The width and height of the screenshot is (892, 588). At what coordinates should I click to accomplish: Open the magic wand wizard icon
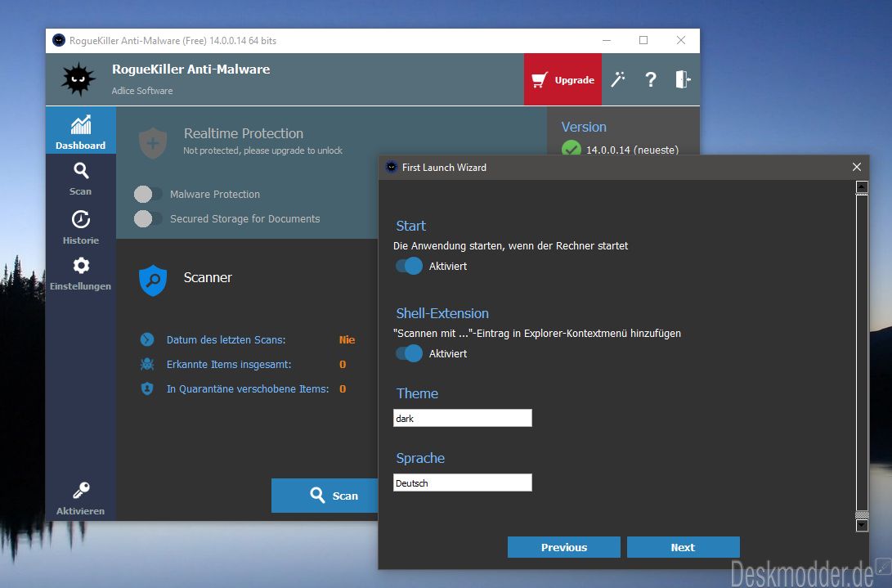[618, 79]
